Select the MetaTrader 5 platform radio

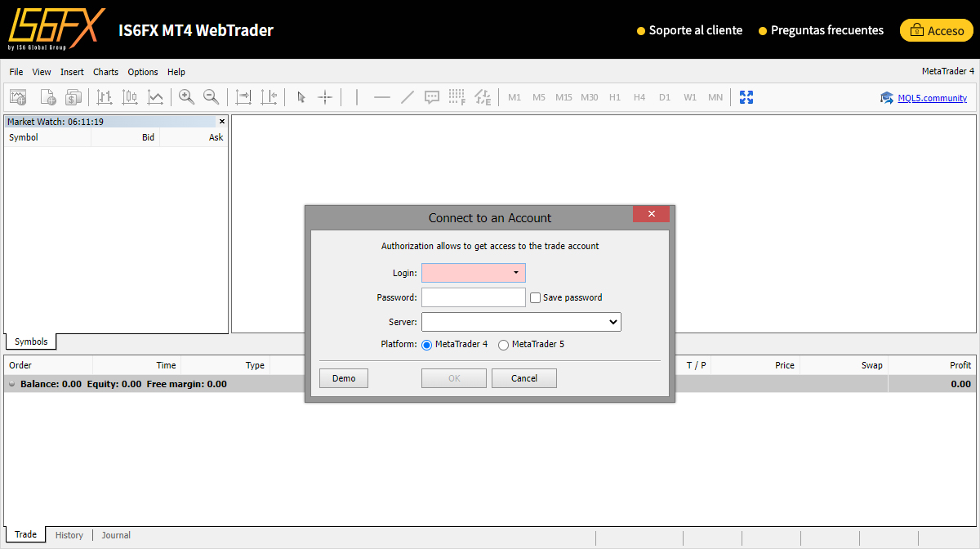503,345
